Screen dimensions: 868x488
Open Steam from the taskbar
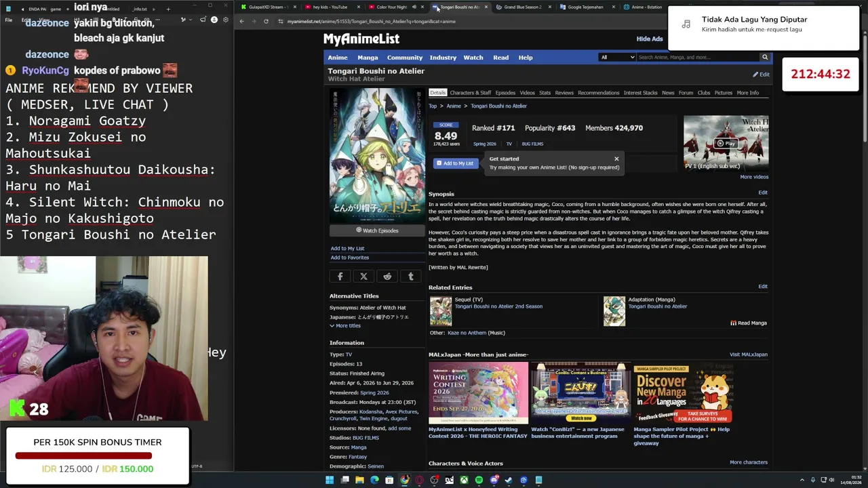[509, 480]
